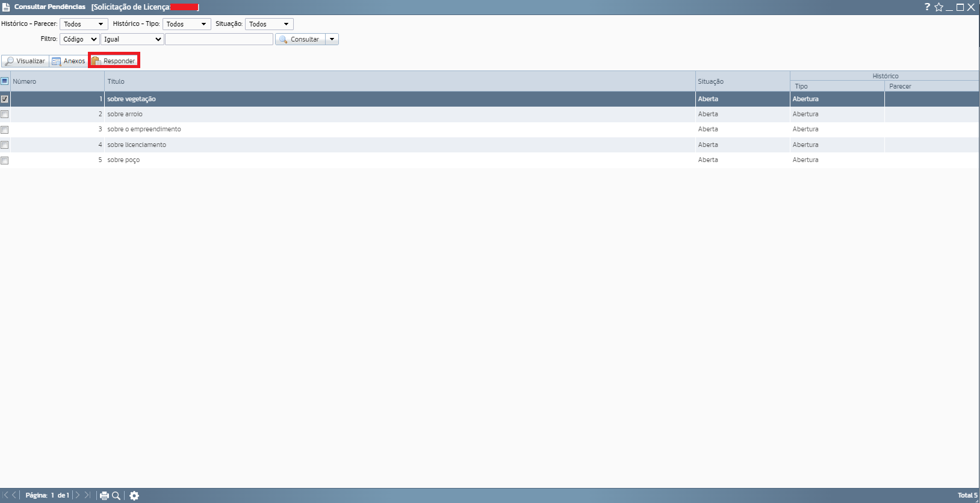The image size is (980, 503).
Task: Click the favorite star icon
Action: [938, 7]
